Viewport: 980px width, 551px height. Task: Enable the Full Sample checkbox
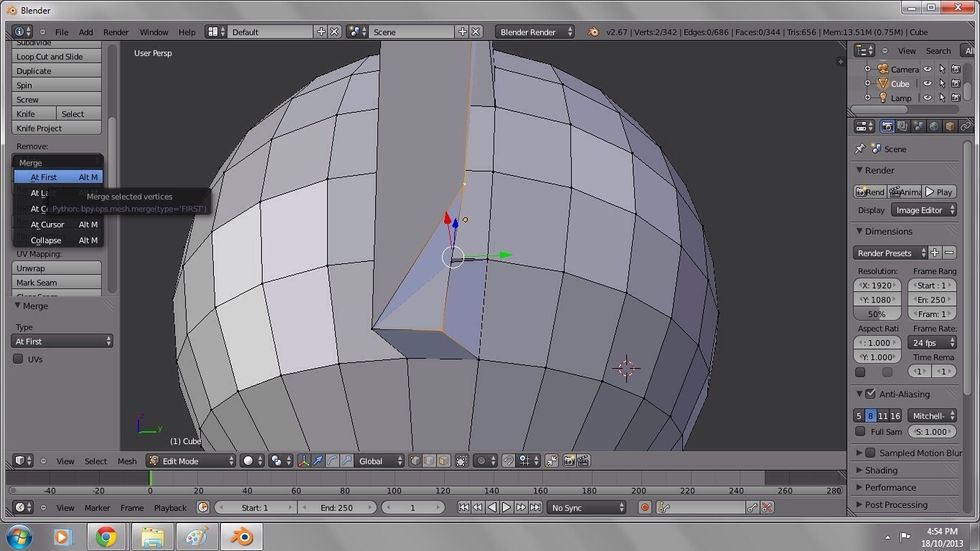coord(860,431)
